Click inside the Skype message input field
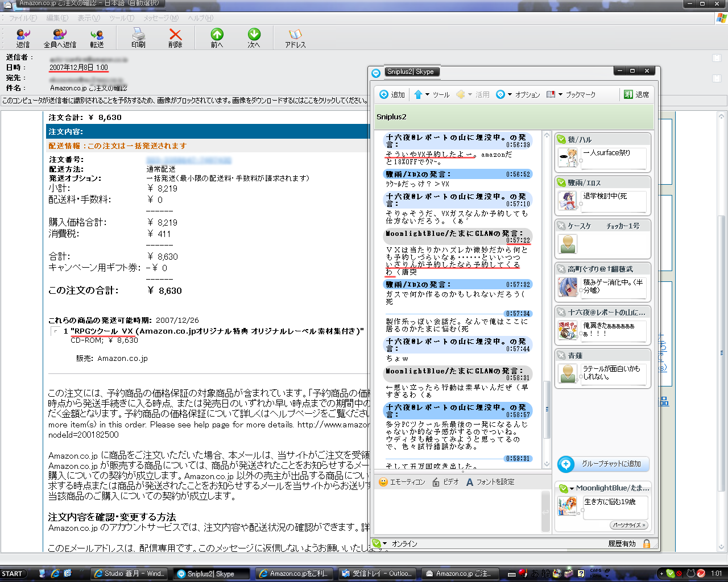This screenshot has height=582, width=728. click(x=457, y=512)
